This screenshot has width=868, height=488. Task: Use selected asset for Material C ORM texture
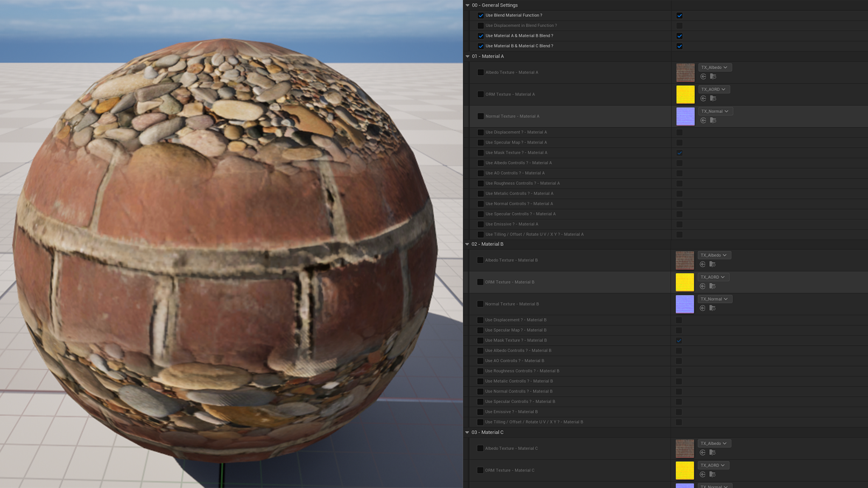point(703,474)
